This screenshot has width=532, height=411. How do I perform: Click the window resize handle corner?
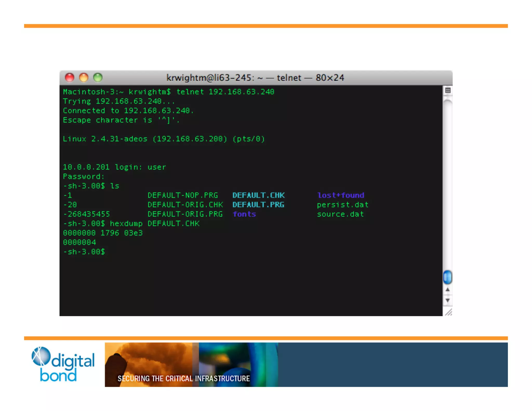pos(448,312)
